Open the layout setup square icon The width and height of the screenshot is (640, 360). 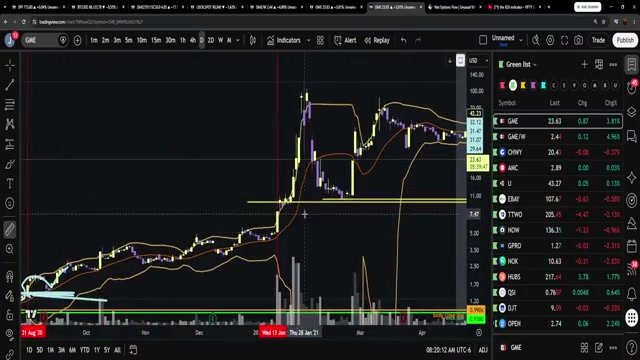(x=483, y=40)
